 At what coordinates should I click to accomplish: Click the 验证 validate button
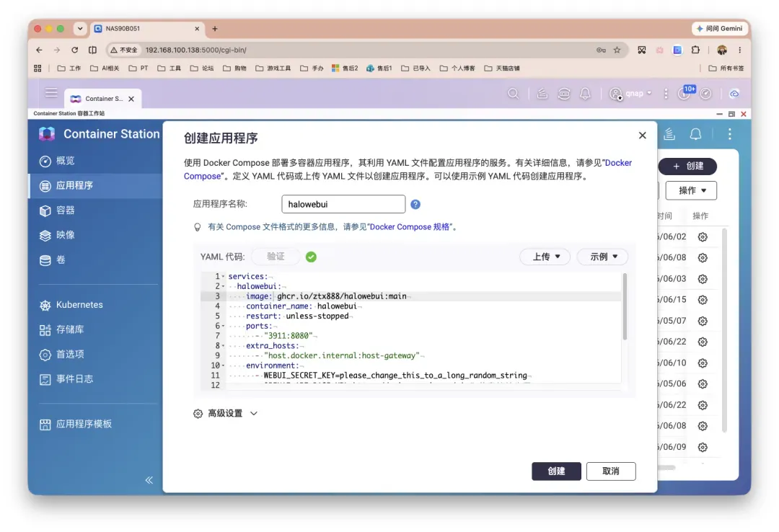pyautogui.click(x=276, y=257)
